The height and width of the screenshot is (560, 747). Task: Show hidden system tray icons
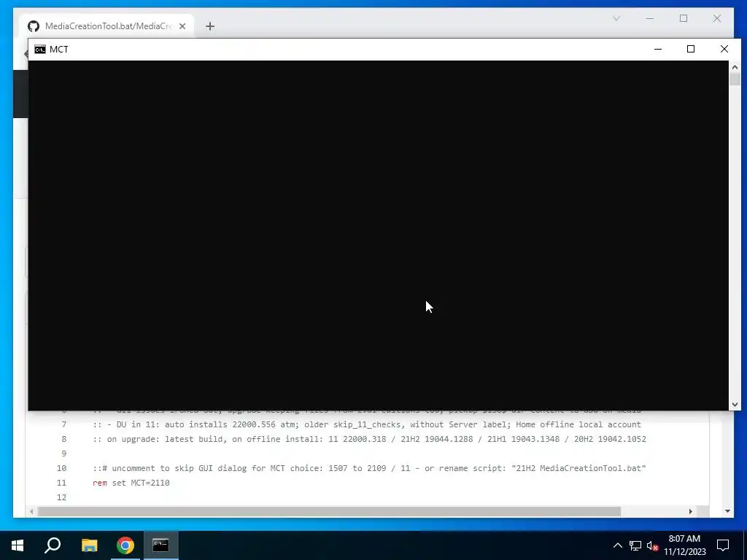point(617,545)
